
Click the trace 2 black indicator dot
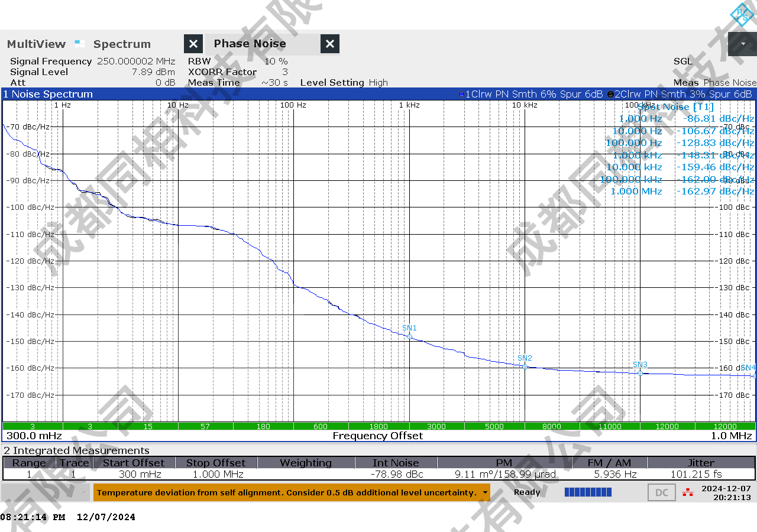point(610,94)
